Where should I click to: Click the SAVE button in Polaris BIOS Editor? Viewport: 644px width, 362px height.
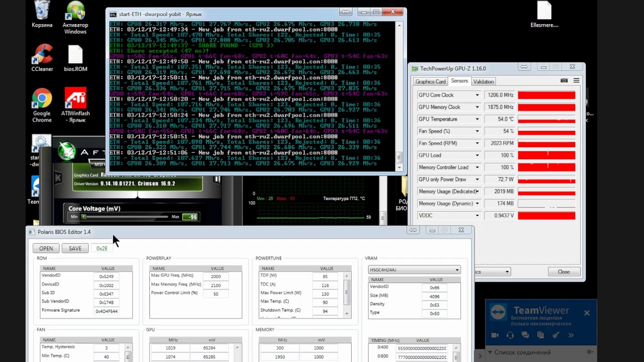coord(75,248)
